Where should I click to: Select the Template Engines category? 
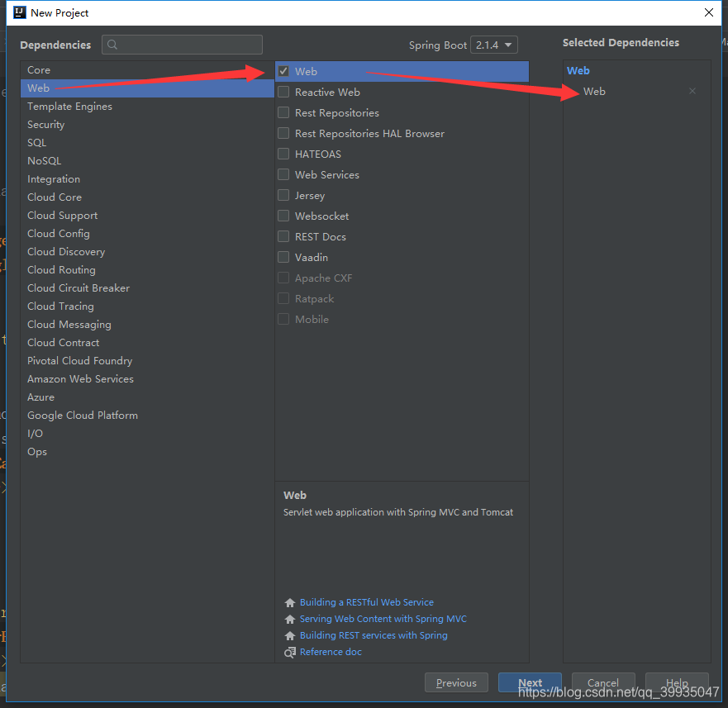pos(147,107)
